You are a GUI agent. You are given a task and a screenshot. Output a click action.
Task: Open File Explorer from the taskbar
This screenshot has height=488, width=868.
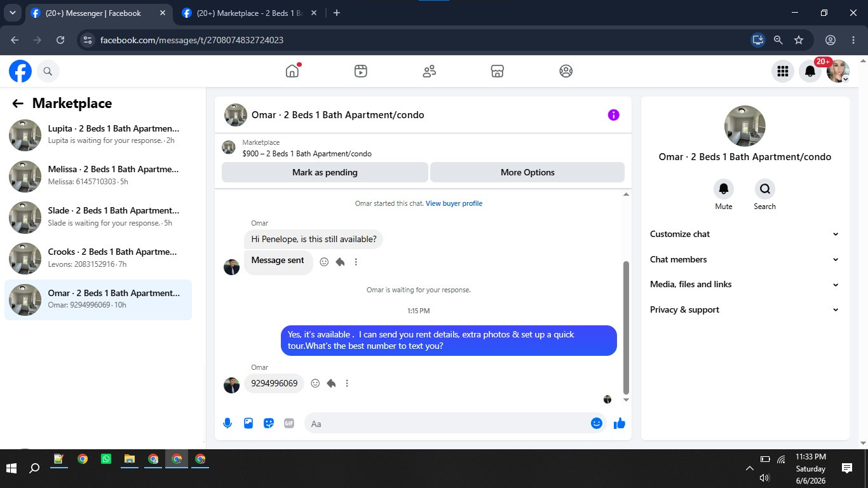[130, 459]
